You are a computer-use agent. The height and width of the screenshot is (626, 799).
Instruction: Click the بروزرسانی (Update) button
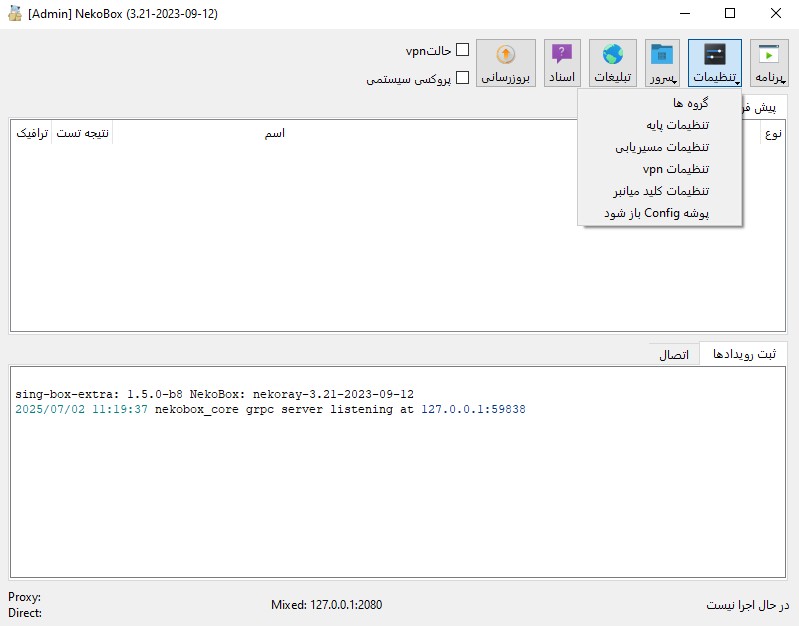pyautogui.click(x=505, y=63)
